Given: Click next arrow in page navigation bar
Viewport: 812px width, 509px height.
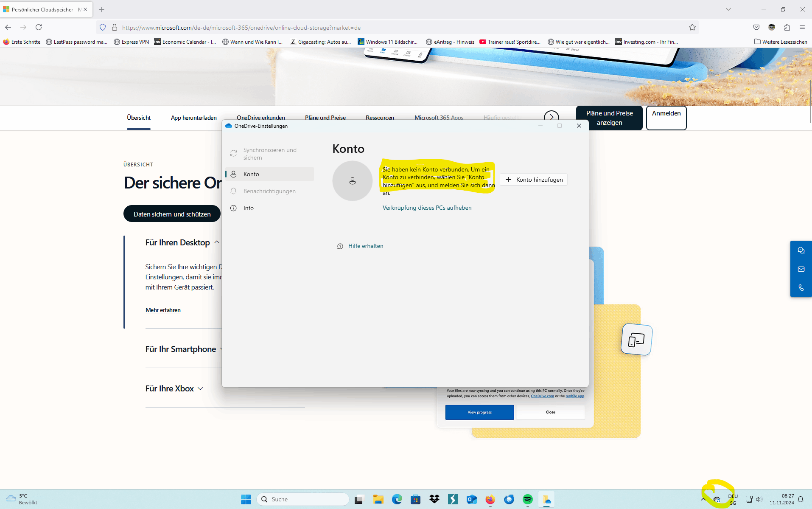Looking at the screenshot, I should point(551,117).
